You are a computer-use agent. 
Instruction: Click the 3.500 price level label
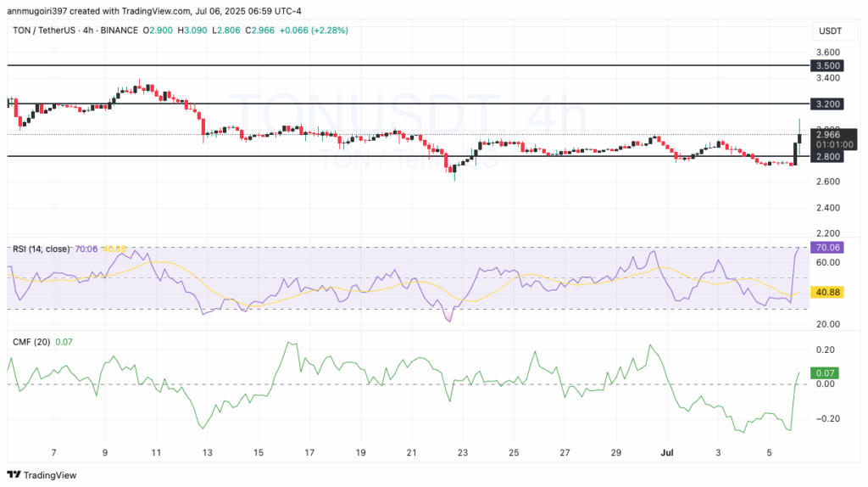(x=828, y=65)
